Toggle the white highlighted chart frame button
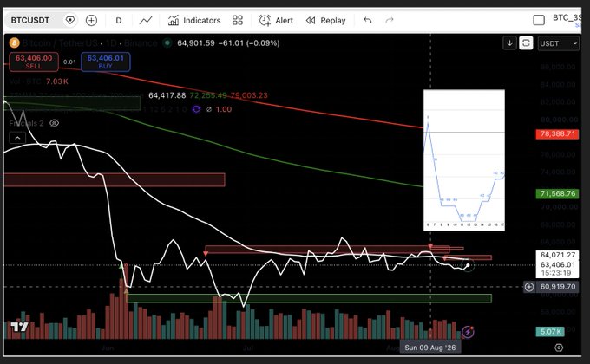The image size is (590, 364). click(526, 42)
